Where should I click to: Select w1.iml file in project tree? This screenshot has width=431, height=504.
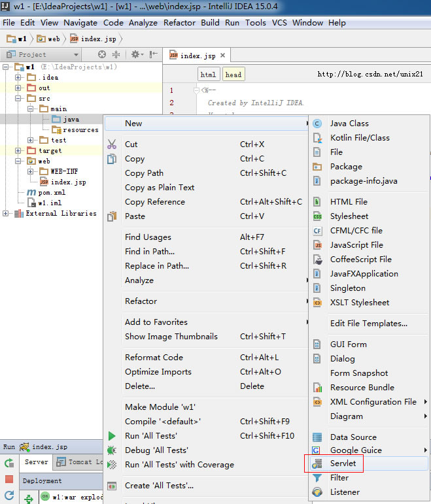tap(44, 203)
